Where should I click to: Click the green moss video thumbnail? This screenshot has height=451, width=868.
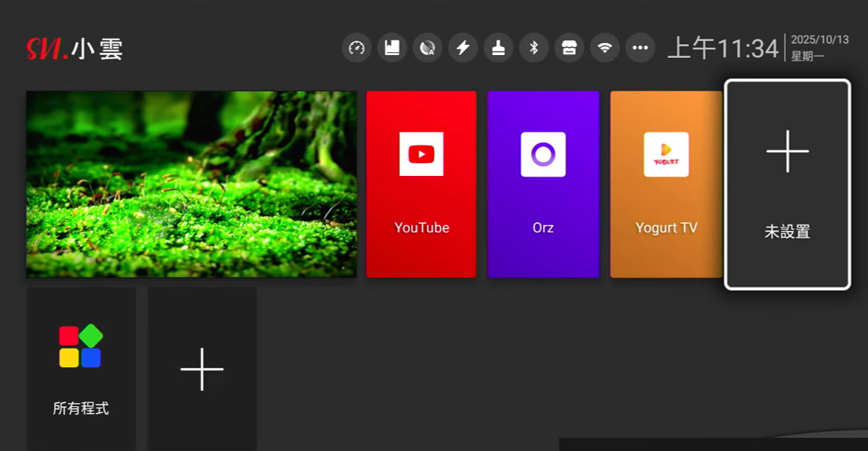192,184
